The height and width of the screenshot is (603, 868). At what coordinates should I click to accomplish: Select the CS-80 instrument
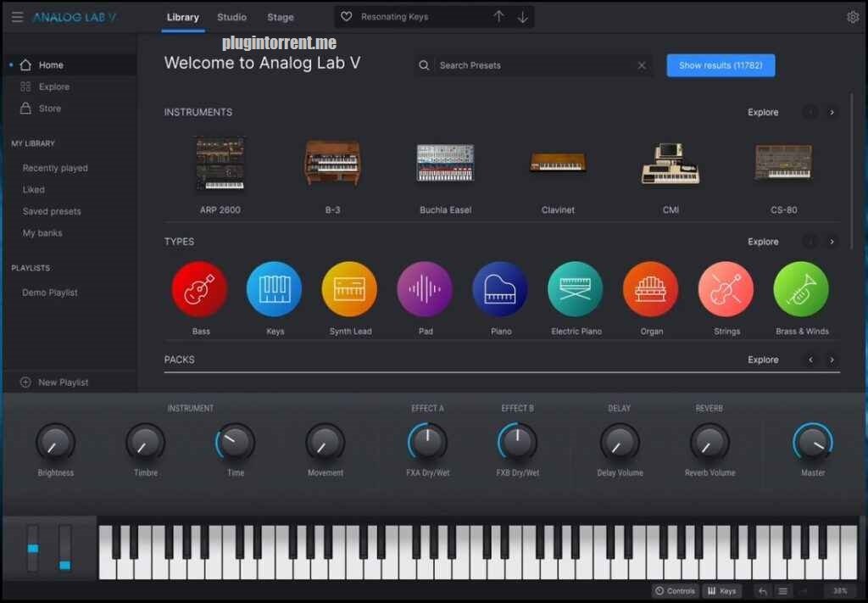pos(784,162)
